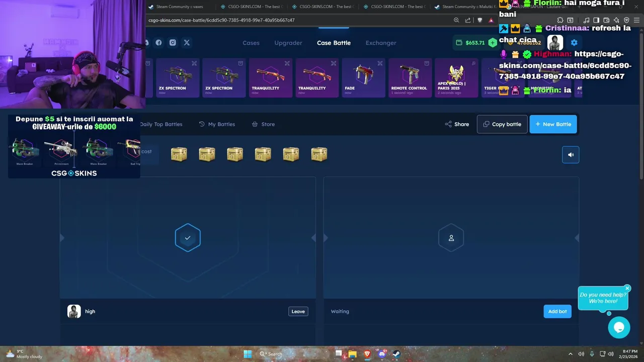Open File Explorer from the taskbar
The image size is (644, 362).
[353, 354]
